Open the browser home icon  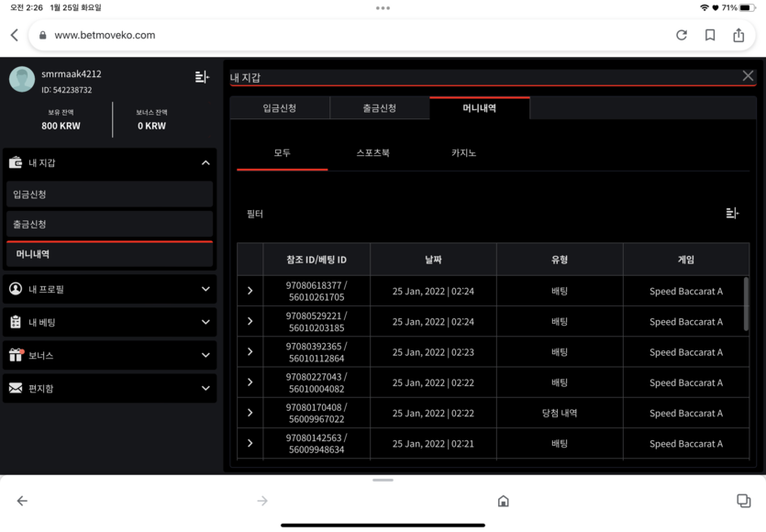click(504, 501)
